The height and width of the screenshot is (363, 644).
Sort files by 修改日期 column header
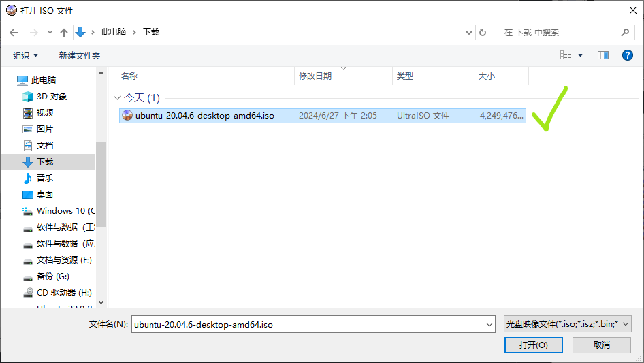(x=315, y=76)
